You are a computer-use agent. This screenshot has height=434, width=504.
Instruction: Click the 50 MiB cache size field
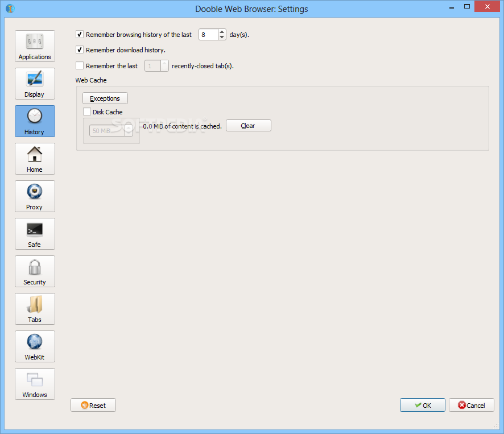[x=108, y=130]
